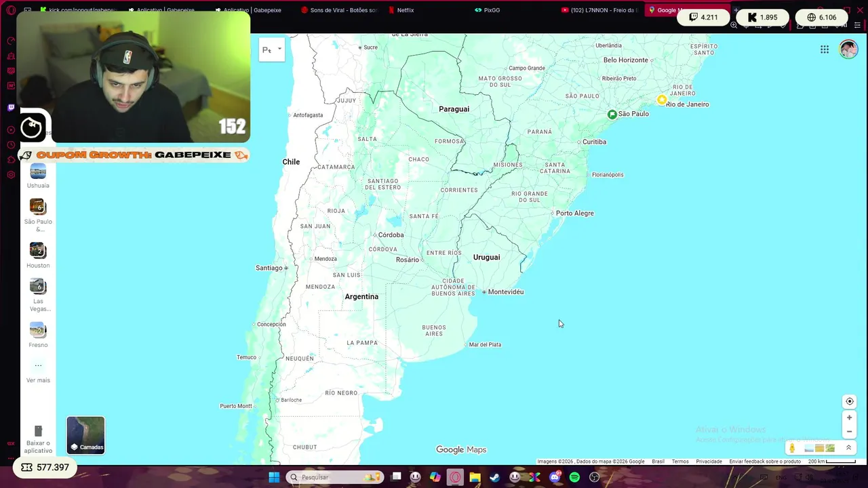Open Opera GX from the taskbar
Image resolution: width=868 pixels, height=488 pixels.
click(455, 477)
